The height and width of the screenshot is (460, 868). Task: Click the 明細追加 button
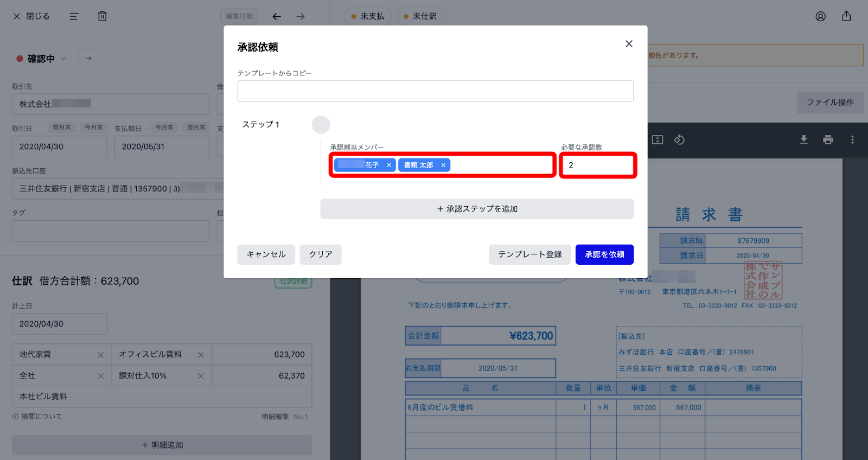pos(162,445)
